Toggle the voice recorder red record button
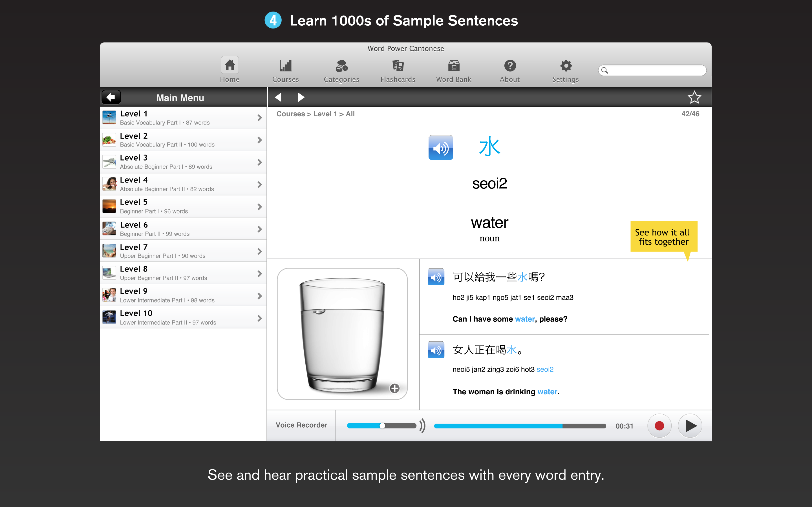The width and height of the screenshot is (812, 507). [x=658, y=425]
